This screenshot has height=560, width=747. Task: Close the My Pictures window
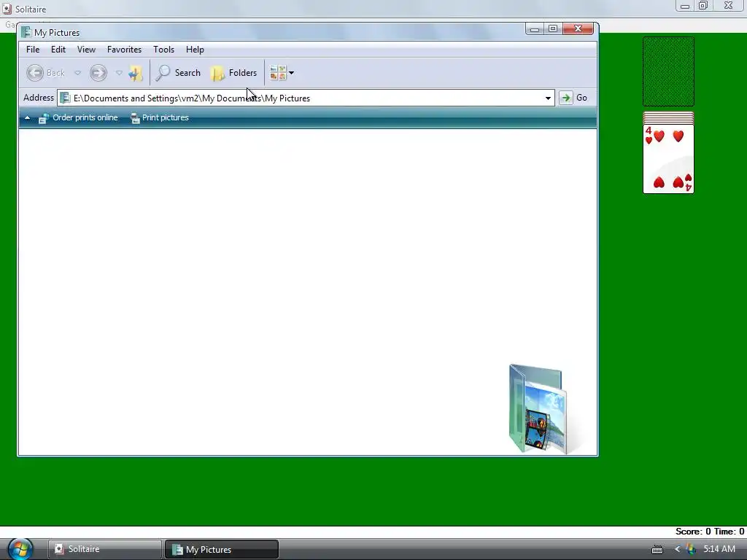578,29
